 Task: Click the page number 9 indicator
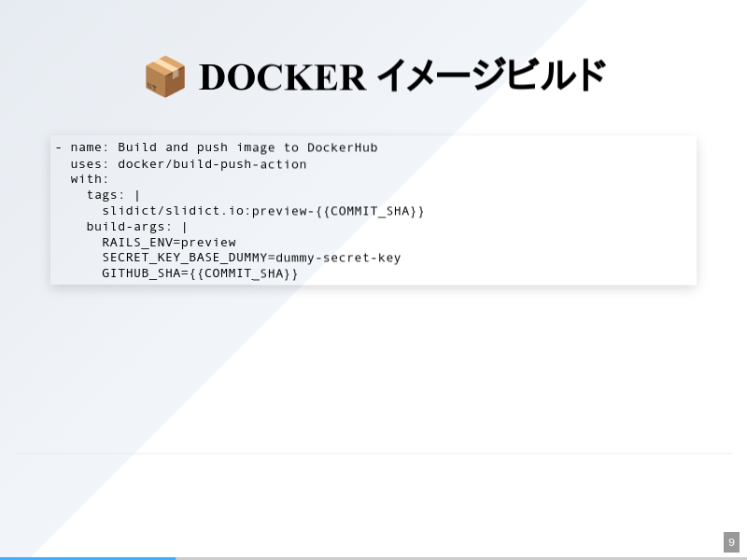(731, 542)
